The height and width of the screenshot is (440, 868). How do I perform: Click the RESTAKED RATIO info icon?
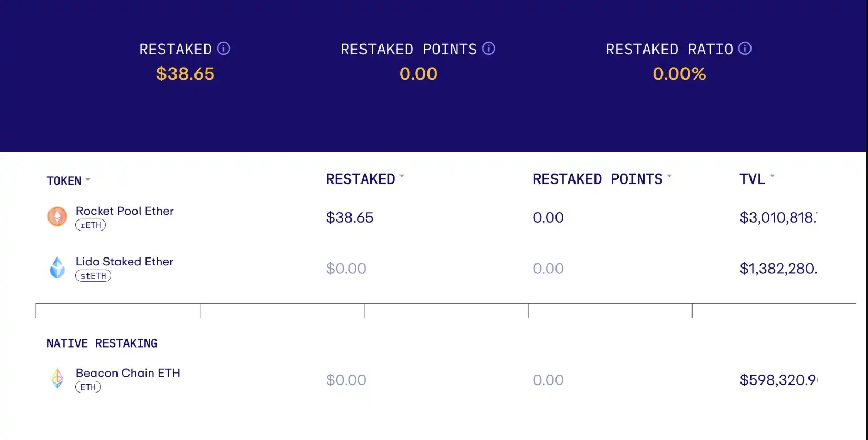pos(745,49)
